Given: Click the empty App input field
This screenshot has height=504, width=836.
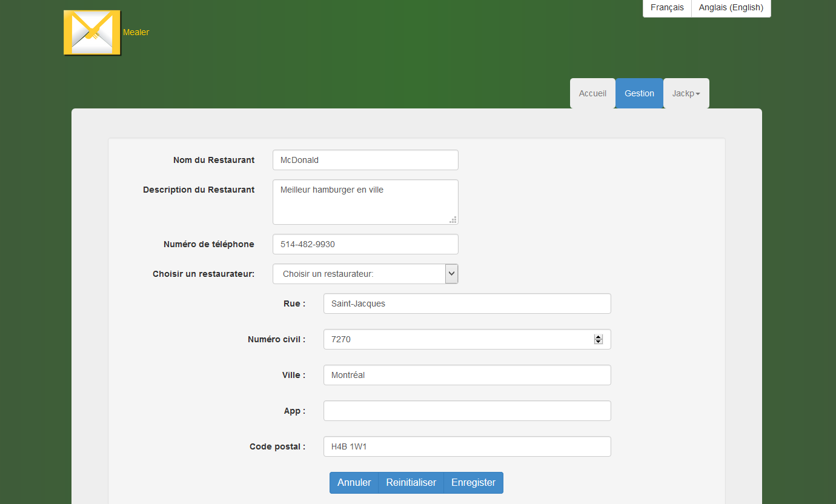Looking at the screenshot, I should tap(467, 411).
